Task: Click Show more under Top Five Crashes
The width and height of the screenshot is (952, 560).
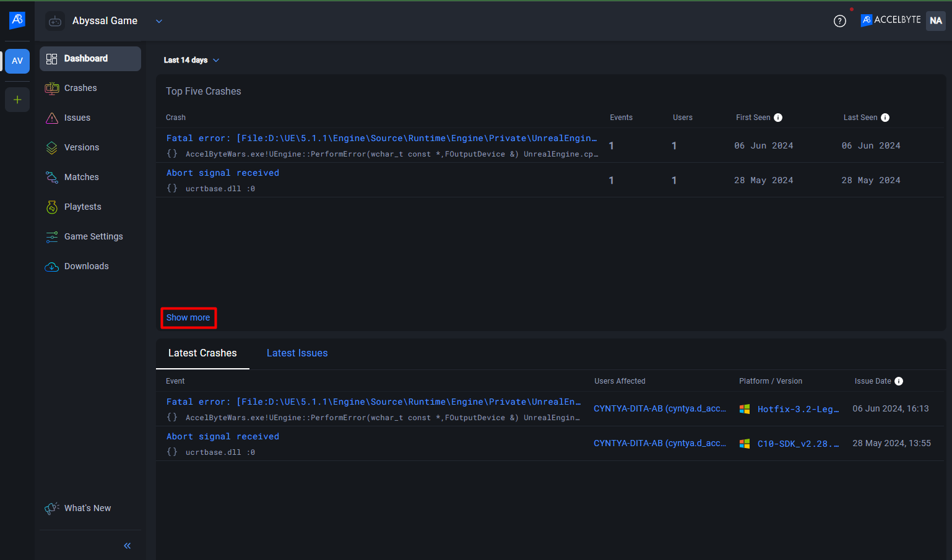Action: click(x=188, y=317)
